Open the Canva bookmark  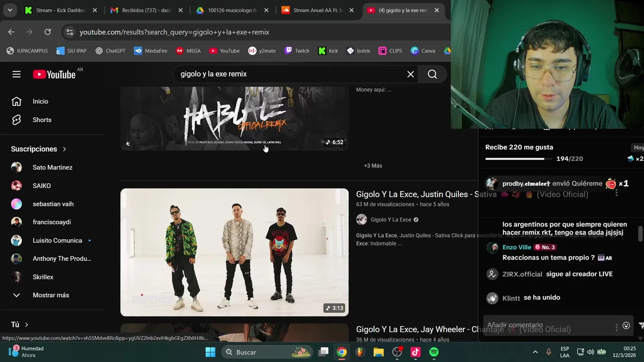(x=423, y=51)
